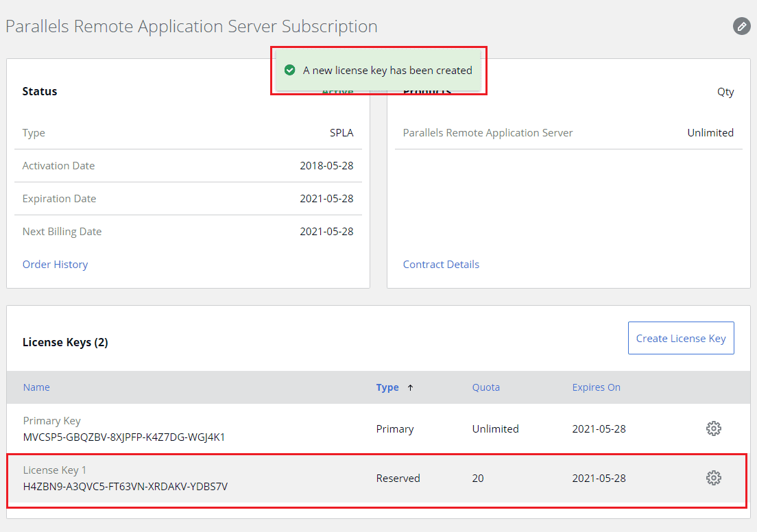Click the sort arrow beside Type column
This screenshot has height=532, width=757.
tap(410, 387)
